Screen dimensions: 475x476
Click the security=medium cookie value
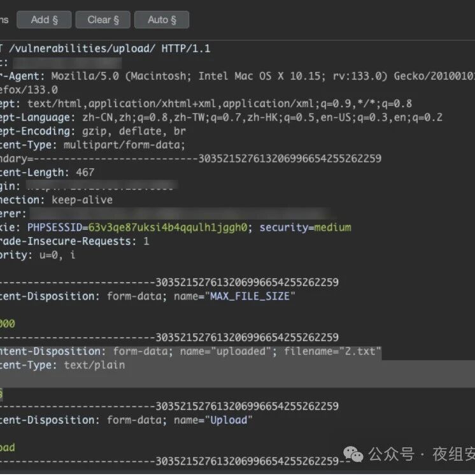(333, 227)
